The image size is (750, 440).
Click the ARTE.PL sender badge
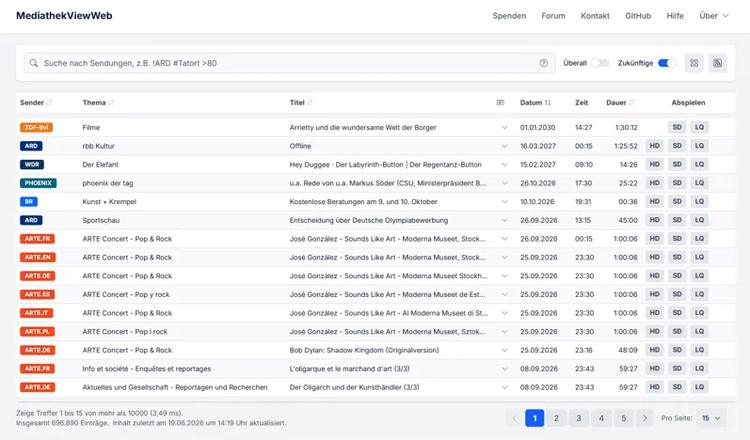(x=37, y=332)
